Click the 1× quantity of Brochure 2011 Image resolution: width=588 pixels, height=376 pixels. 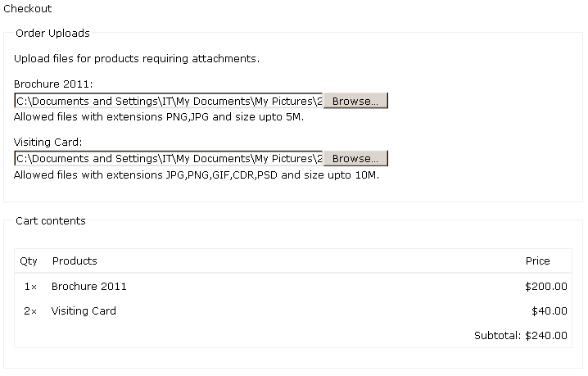pyautogui.click(x=30, y=287)
